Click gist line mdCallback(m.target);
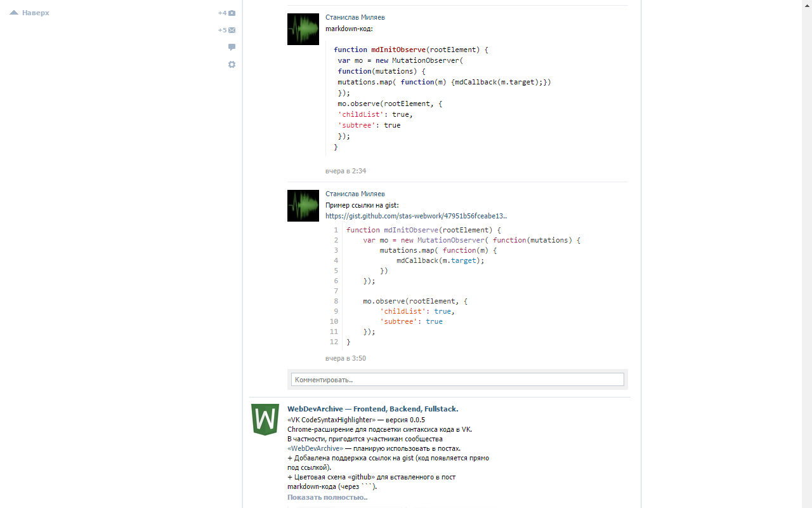The height and width of the screenshot is (508, 812). [x=440, y=260]
